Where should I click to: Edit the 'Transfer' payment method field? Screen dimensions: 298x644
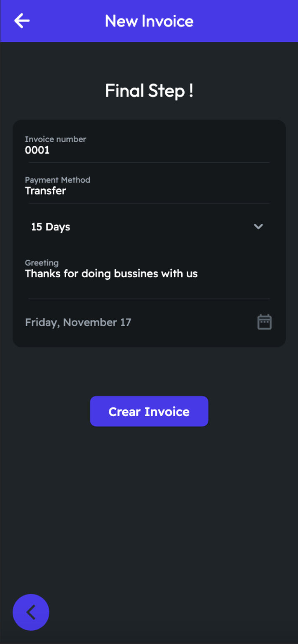46,191
